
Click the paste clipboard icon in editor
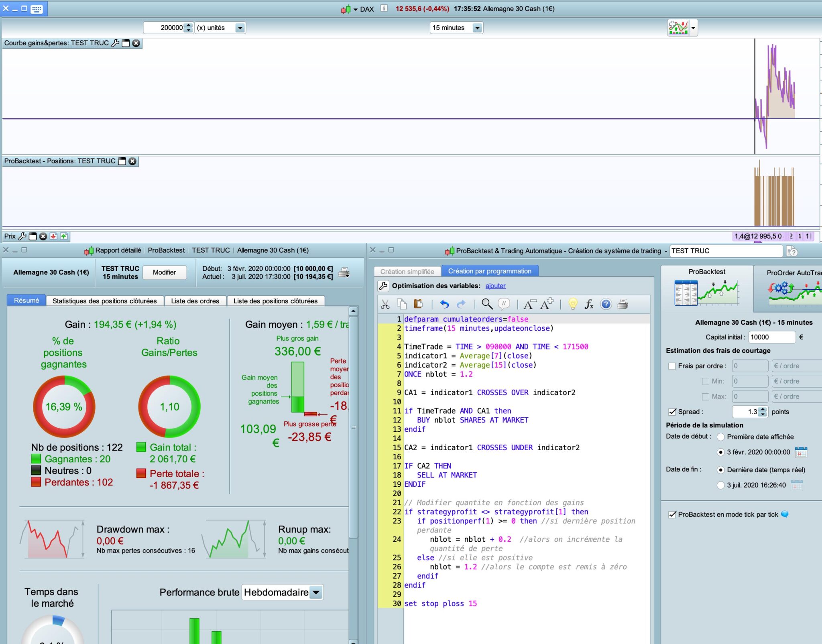[418, 304]
